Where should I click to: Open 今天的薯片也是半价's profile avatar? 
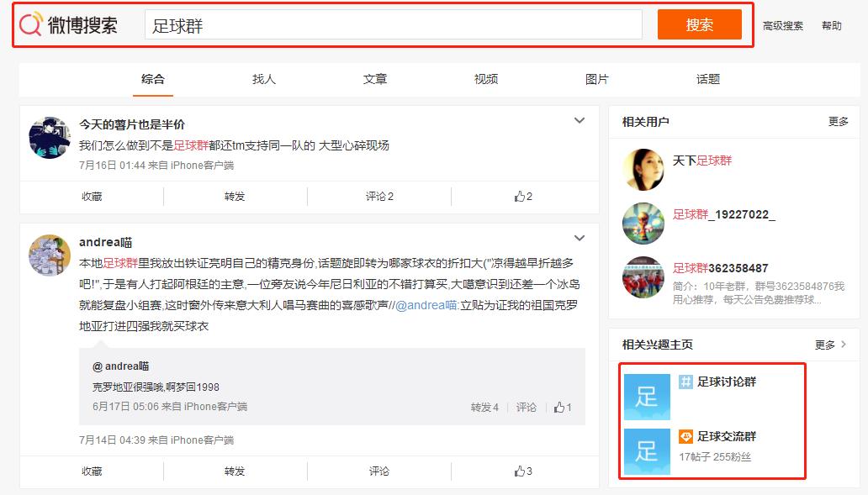50,139
